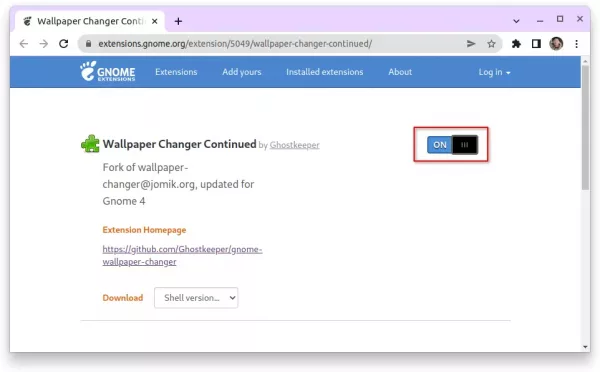Click the padlock site info icon

(x=88, y=44)
